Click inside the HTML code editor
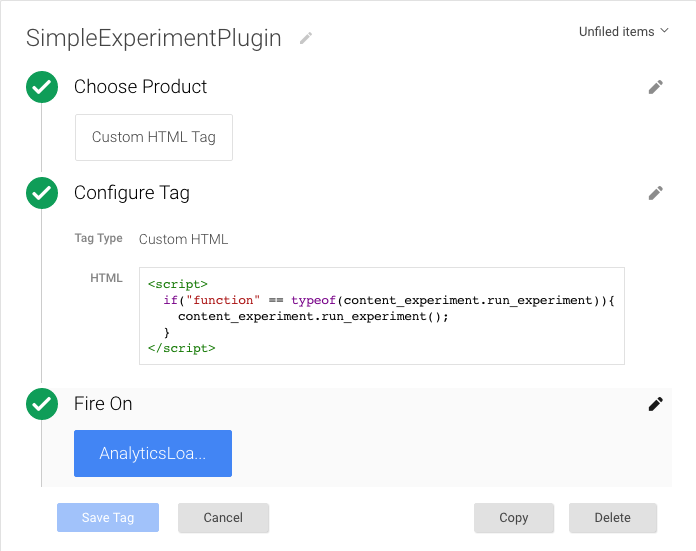This screenshot has height=551, width=696. (x=382, y=316)
